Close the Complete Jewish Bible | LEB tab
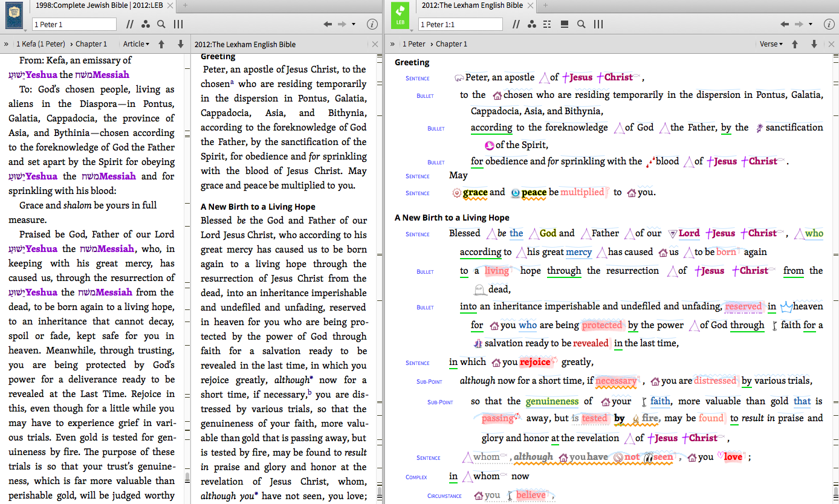 click(170, 5)
